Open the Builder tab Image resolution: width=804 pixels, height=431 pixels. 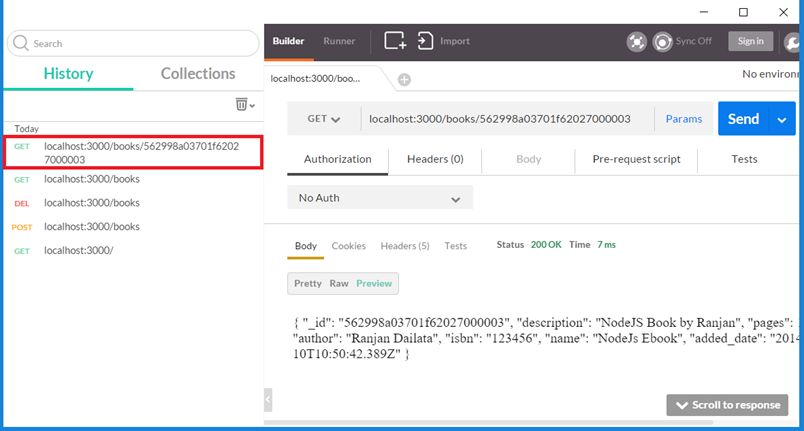[288, 41]
